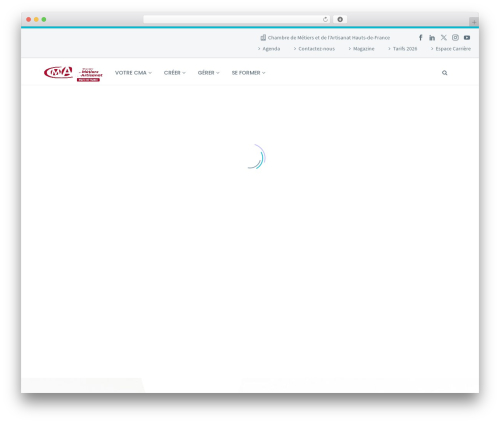Screen dimensions: 500x423
Task: Click the CMA Hauts-de-France logo
Action: pos(73,74)
